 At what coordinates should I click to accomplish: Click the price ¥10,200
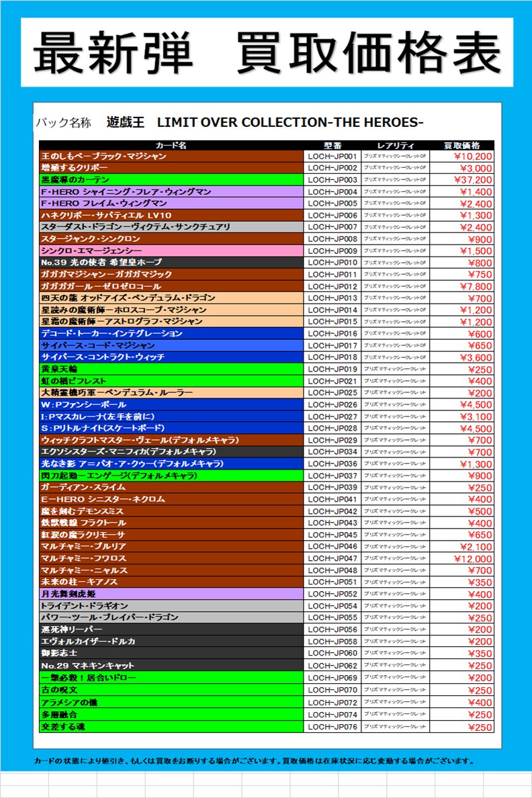[x=473, y=157]
